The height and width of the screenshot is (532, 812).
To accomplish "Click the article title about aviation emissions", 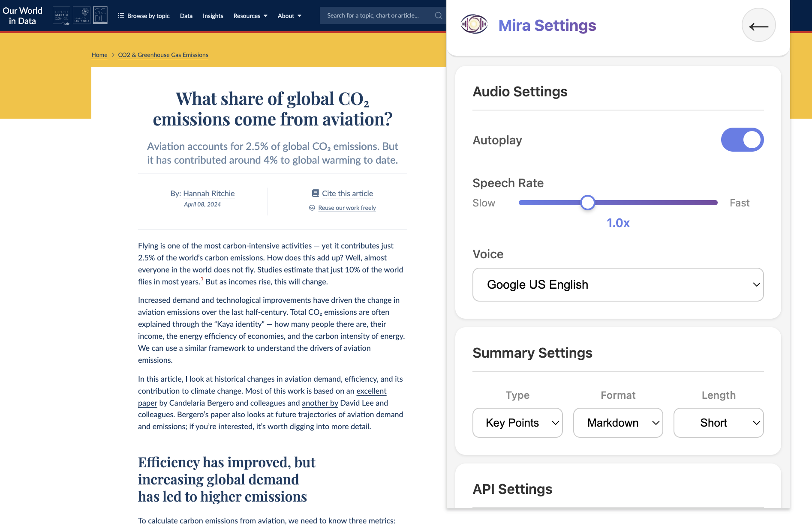I will pos(273,109).
